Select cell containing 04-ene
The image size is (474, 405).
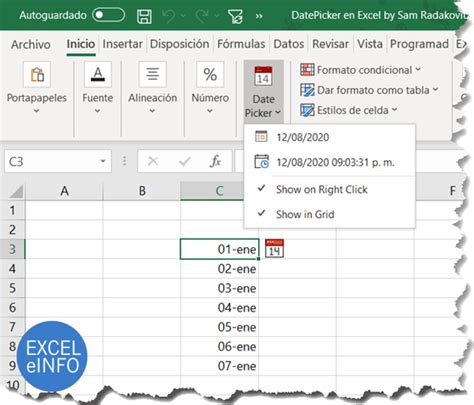click(x=220, y=307)
